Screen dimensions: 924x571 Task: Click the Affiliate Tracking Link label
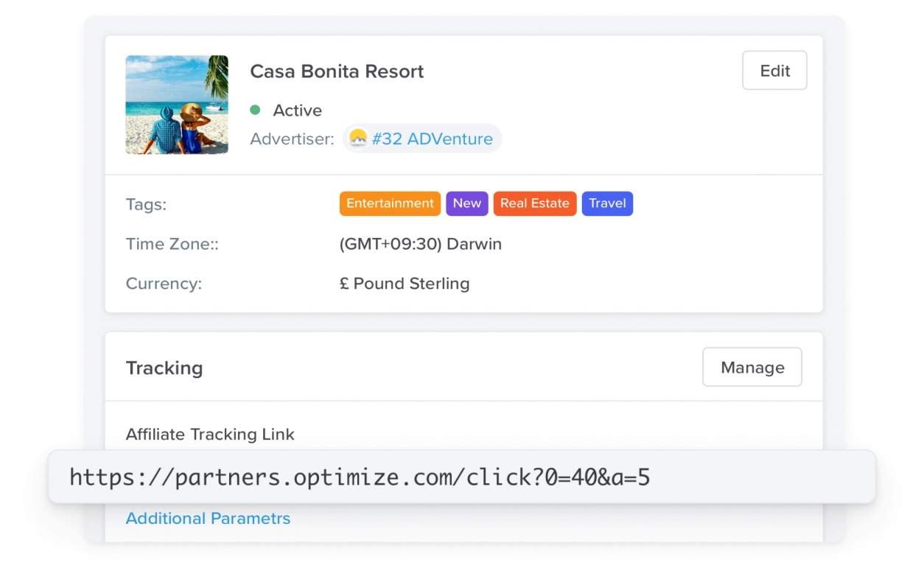click(x=210, y=435)
